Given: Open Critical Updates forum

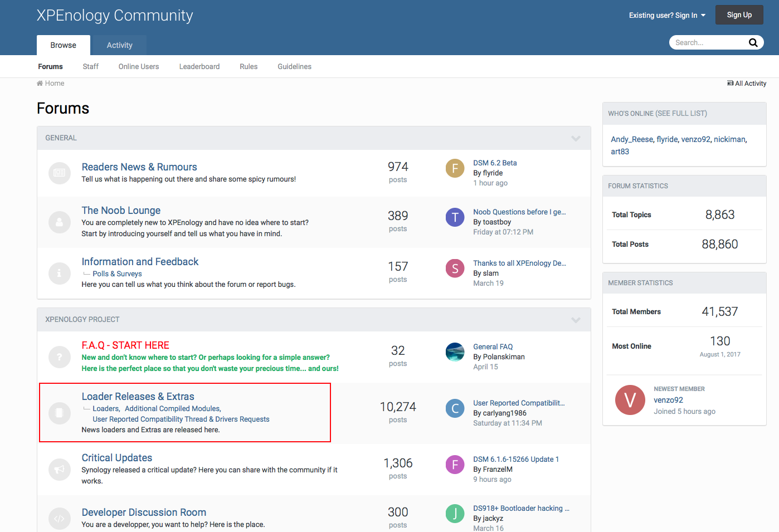Looking at the screenshot, I should (x=117, y=458).
